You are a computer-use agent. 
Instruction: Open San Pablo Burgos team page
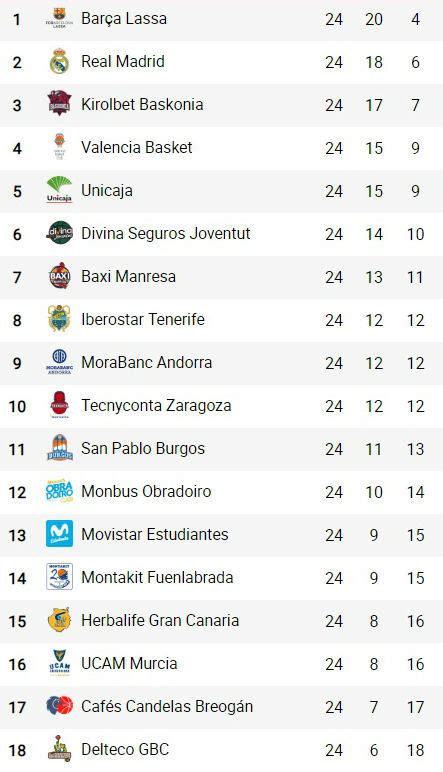click(x=143, y=449)
